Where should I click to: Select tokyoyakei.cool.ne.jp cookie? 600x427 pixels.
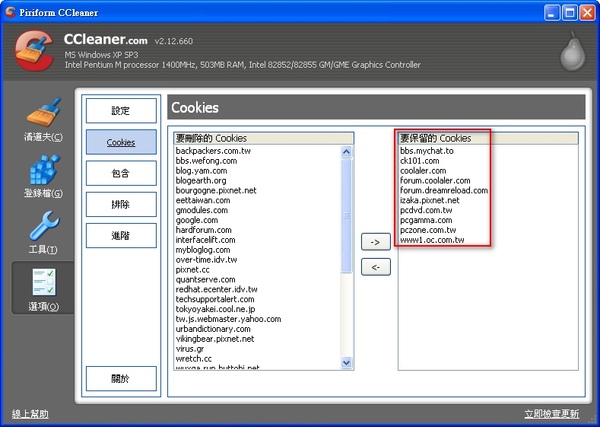215,309
